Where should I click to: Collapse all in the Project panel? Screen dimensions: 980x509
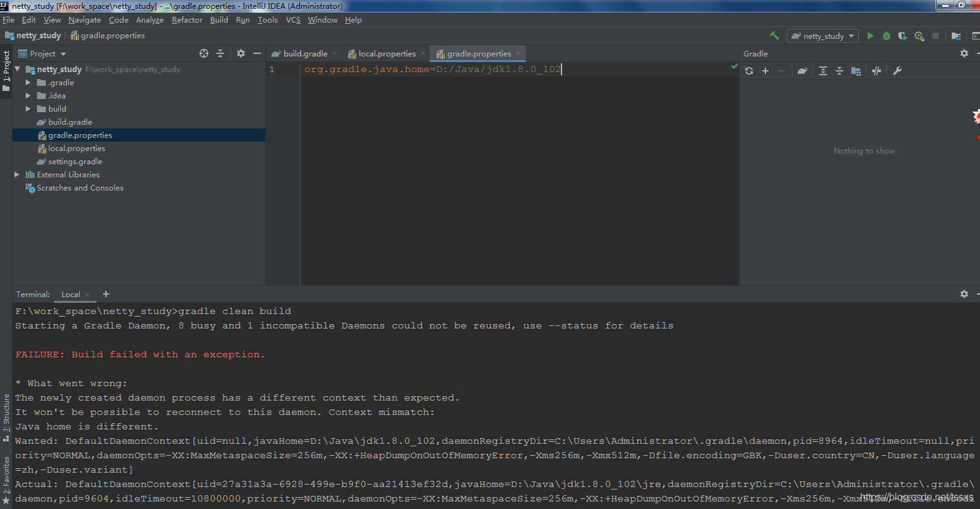(x=220, y=53)
